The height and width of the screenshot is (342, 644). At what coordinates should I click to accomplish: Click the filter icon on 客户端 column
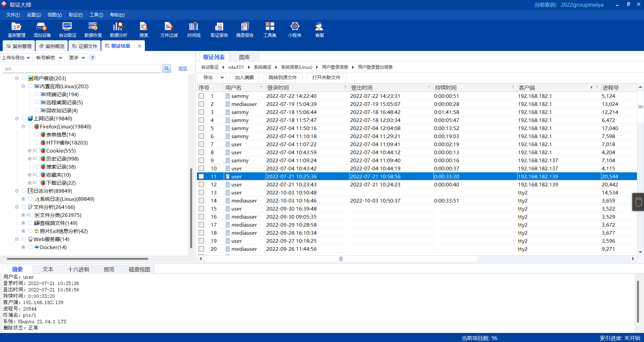pos(597,88)
